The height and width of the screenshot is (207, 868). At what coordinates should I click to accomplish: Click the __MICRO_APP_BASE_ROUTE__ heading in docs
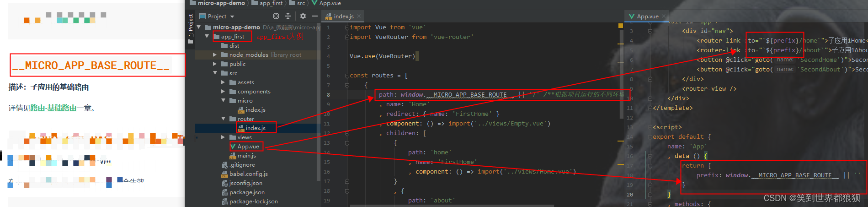[x=91, y=65]
